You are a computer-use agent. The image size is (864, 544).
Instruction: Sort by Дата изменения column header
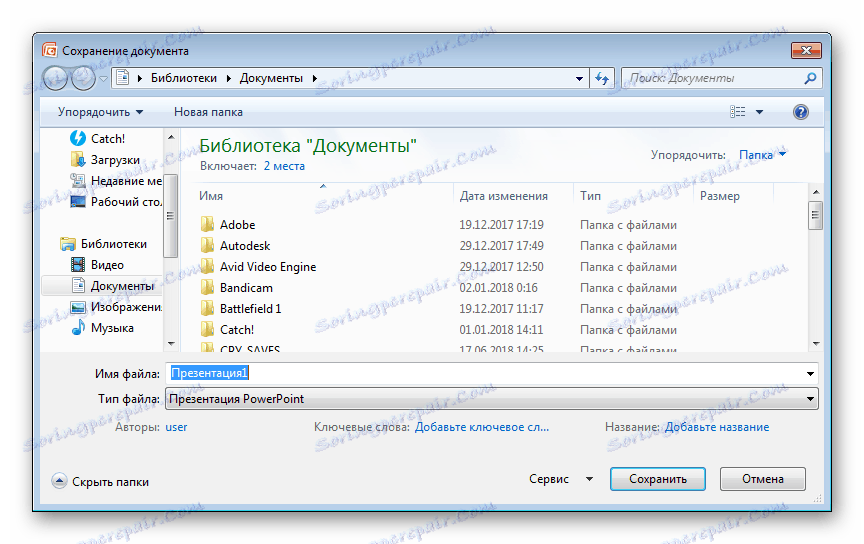tap(503, 196)
